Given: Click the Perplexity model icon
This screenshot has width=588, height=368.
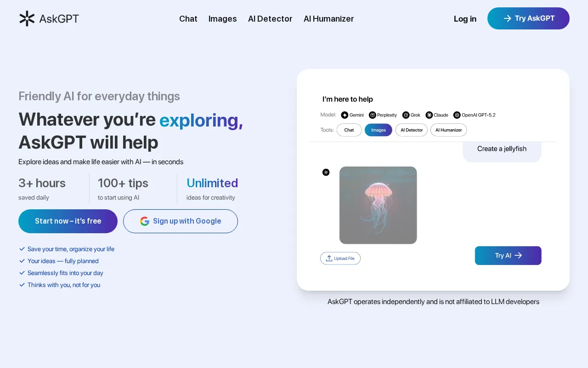Looking at the screenshot, I should pyautogui.click(x=373, y=115).
